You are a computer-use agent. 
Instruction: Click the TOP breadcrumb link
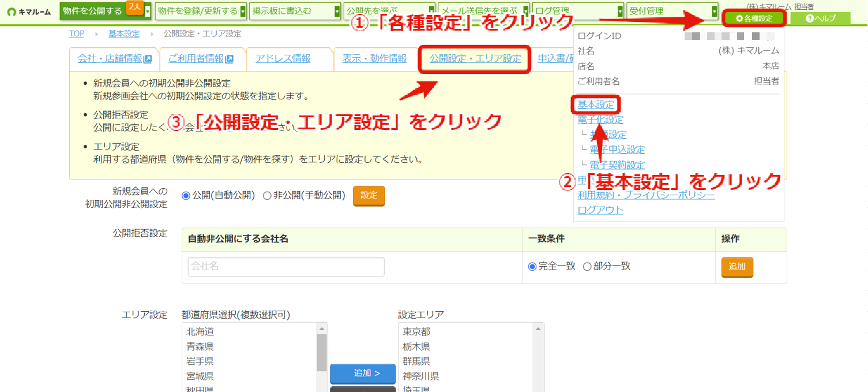tap(77, 34)
